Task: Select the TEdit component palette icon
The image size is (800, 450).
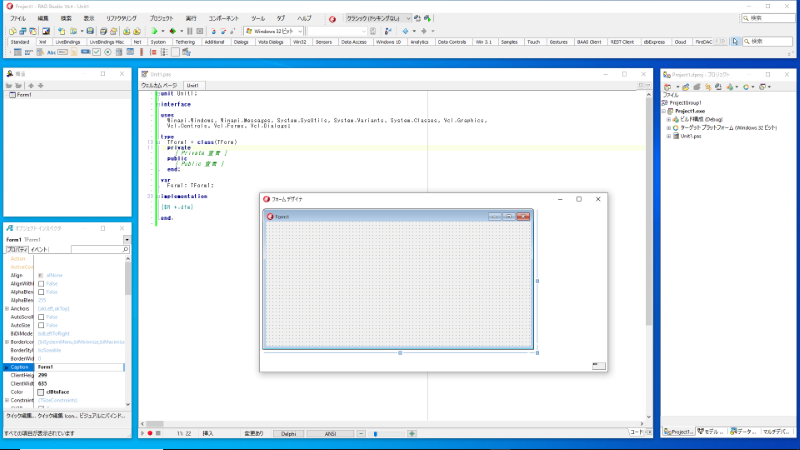Action: pyautogui.click(x=62, y=52)
